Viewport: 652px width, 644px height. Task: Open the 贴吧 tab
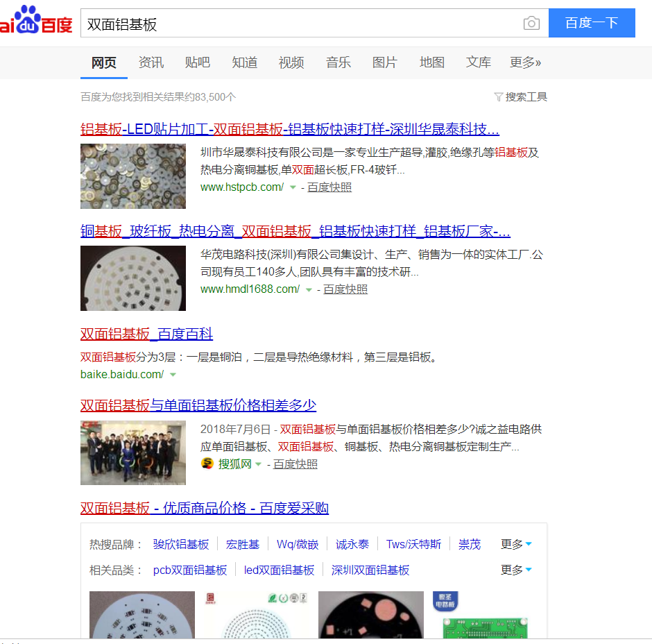198,62
